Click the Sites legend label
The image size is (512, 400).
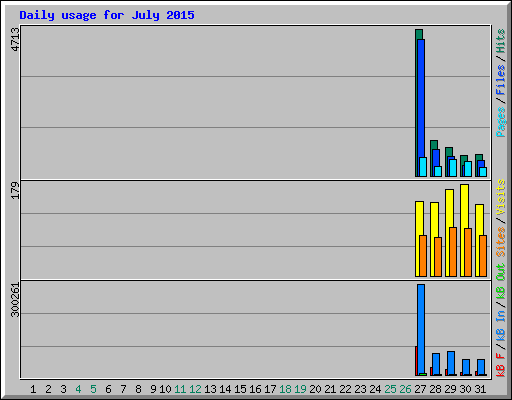[x=500, y=242]
